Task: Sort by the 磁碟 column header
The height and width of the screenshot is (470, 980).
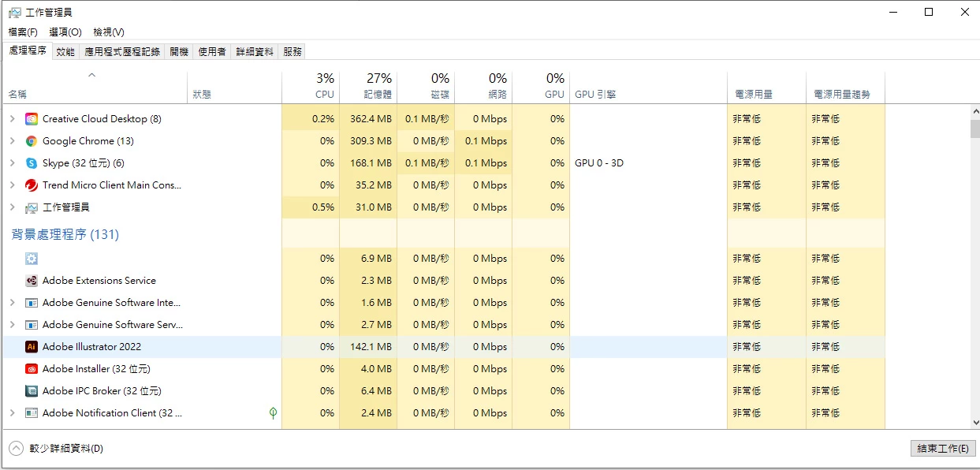Action: pos(426,87)
